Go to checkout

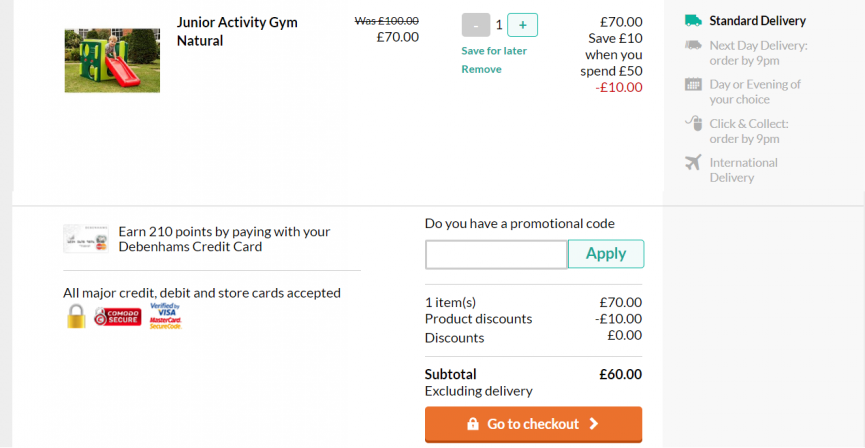[x=533, y=424]
